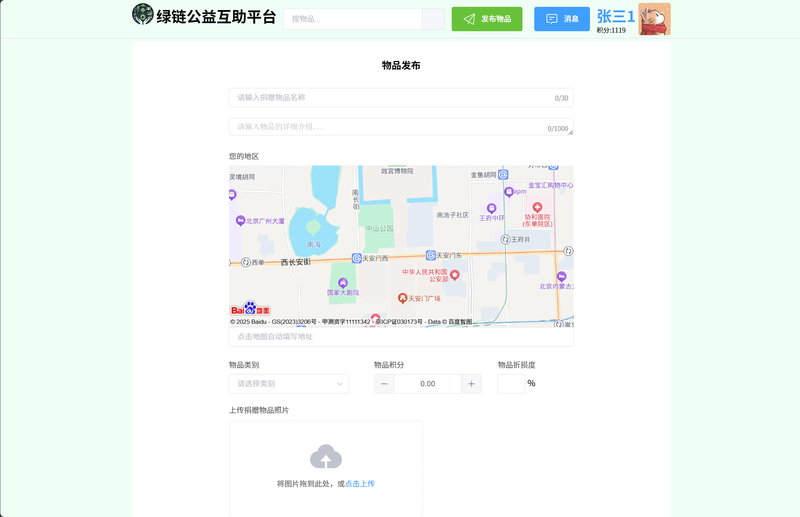Click the 西长安街 road label on map

296,262
